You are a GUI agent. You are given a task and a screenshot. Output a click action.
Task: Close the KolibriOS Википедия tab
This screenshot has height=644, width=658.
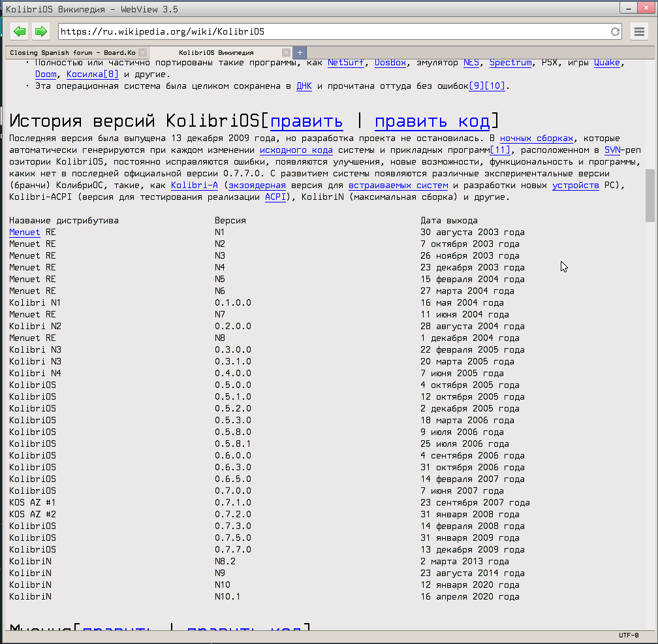tap(285, 52)
